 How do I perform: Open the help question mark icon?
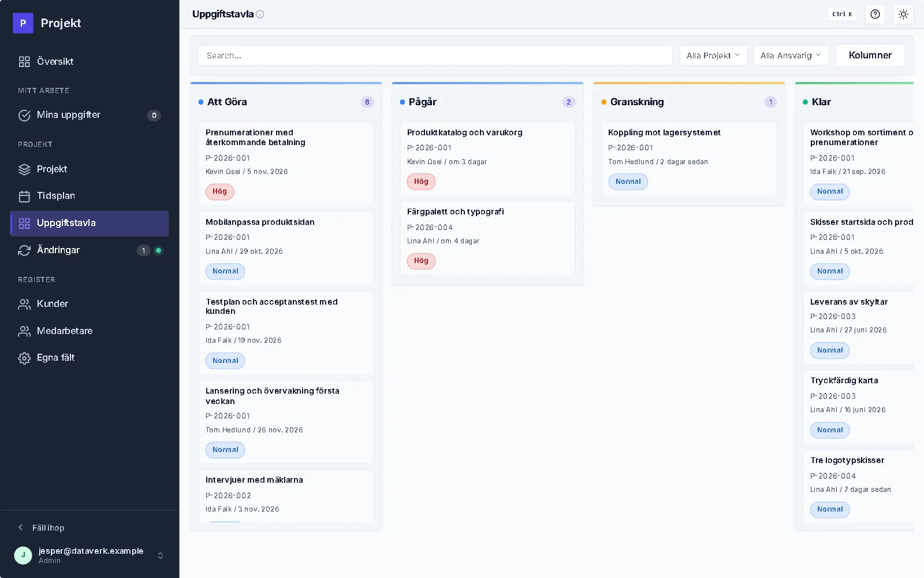[875, 14]
